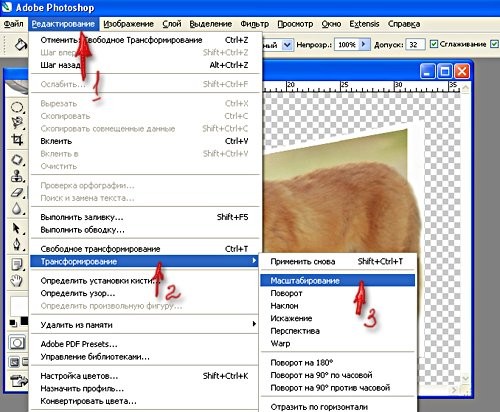The width and height of the screenshot is (500, 412).
Task: Click the Paint Bucket tool preset icon
Action: click(20, 45)
